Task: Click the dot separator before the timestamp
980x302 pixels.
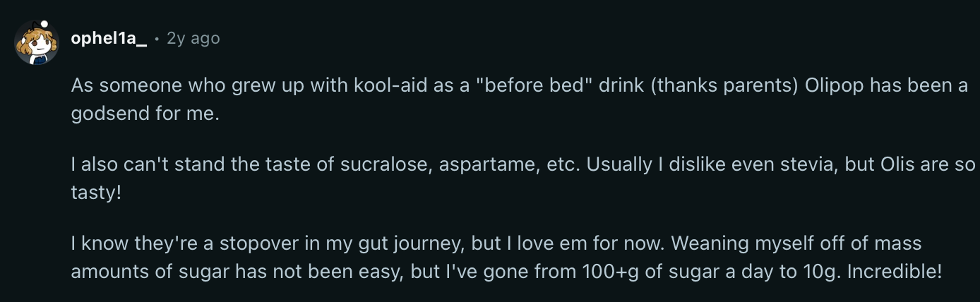Action: pyautogui.click(x=156, y=39)
